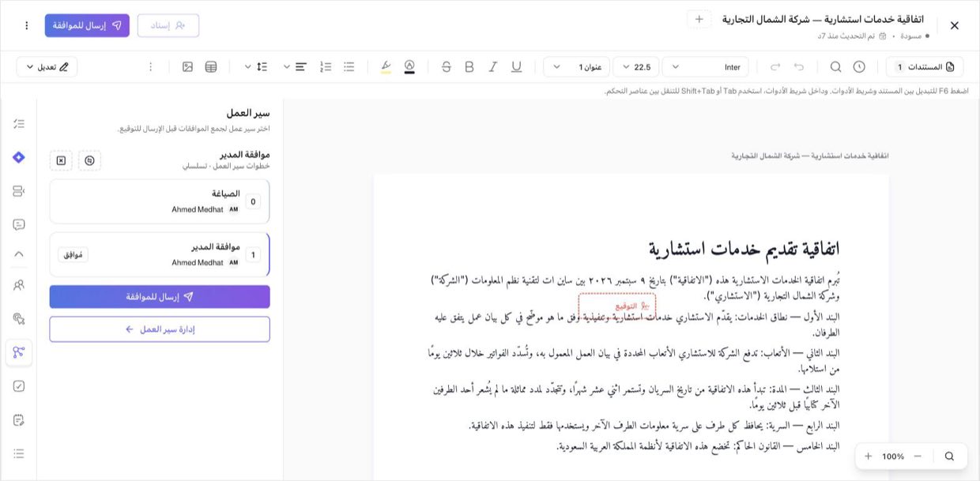
Task: Open find in the document via the zoom bar magnifier
Action: pos(949,456)
